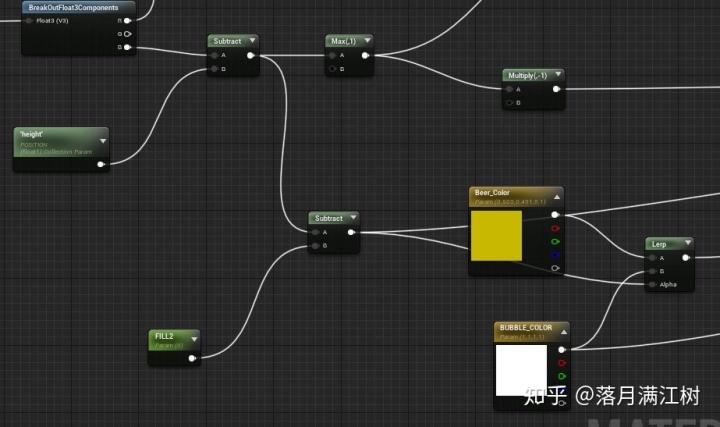Select title of Subtract node connected to FILL2

click(329, 219)
